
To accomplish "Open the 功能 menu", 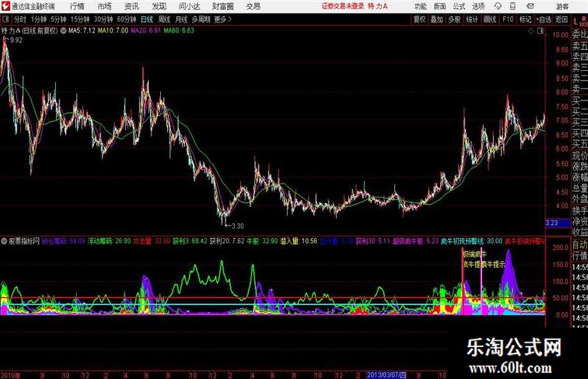I will (421, 6).
